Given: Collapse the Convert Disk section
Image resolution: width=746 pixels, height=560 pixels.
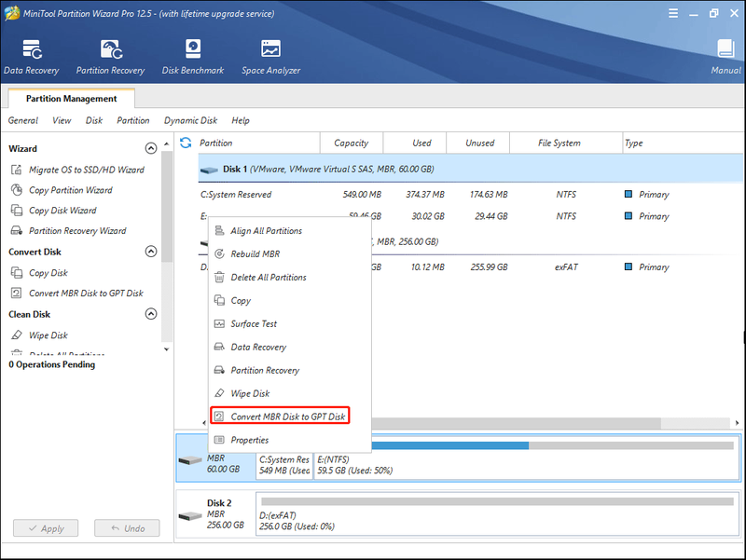Looking at the screenshot, I should coord(151,252).
